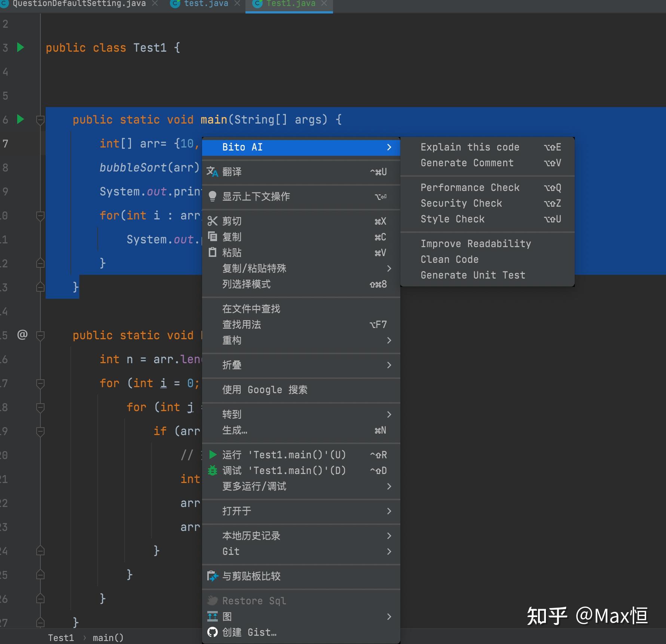
Task: Expand 复制/粘贴特殊 submenu arrow
Action: point(389,268)
